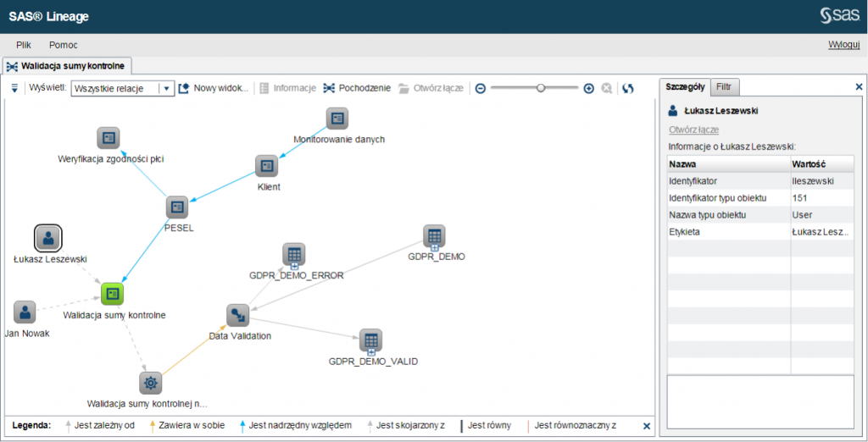The height and width of the screenshot is (442, 868).
Task: Expand the GDPR_DEMO_VALID table plus marker
Action: (x=371, y=352)
